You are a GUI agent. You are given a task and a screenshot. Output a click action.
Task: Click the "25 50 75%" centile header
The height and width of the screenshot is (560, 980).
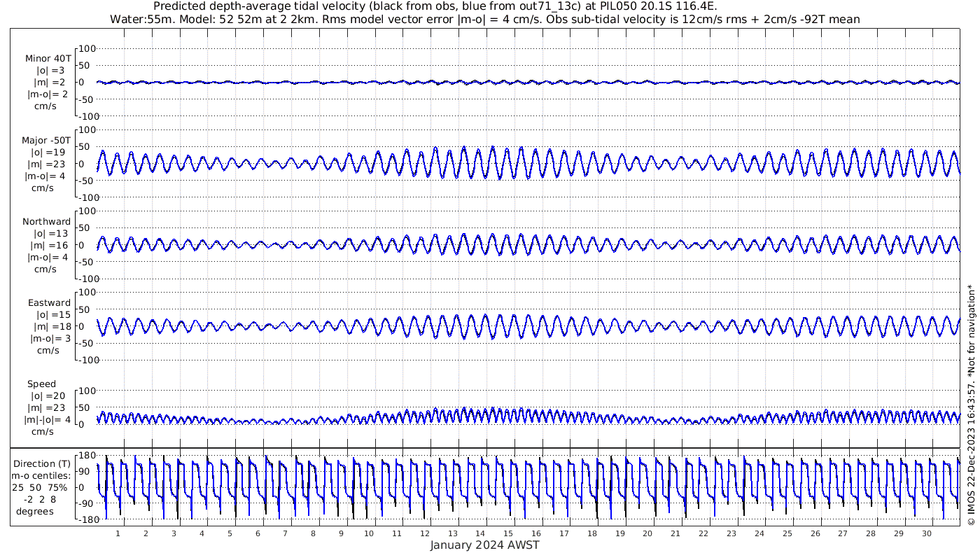pos(41,488)
